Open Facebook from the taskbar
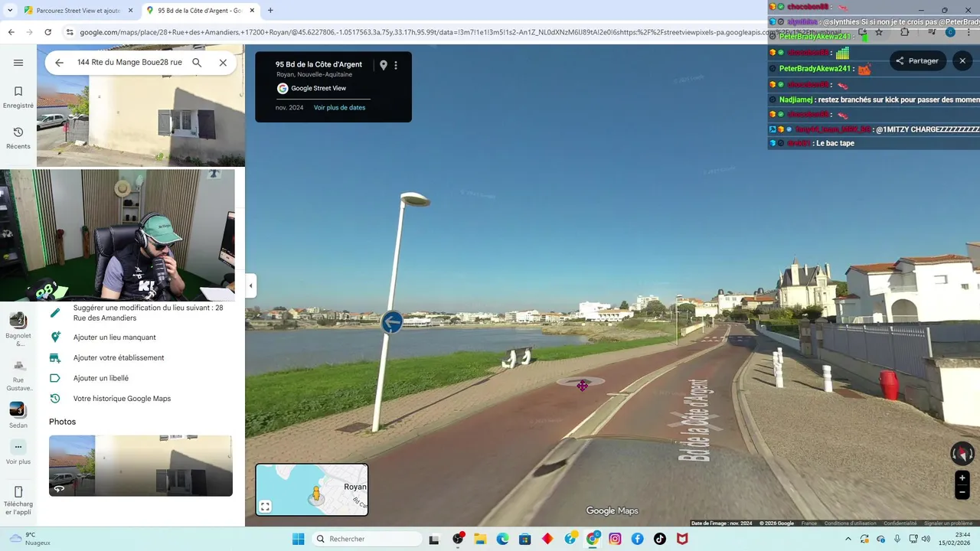 (637, 539)
